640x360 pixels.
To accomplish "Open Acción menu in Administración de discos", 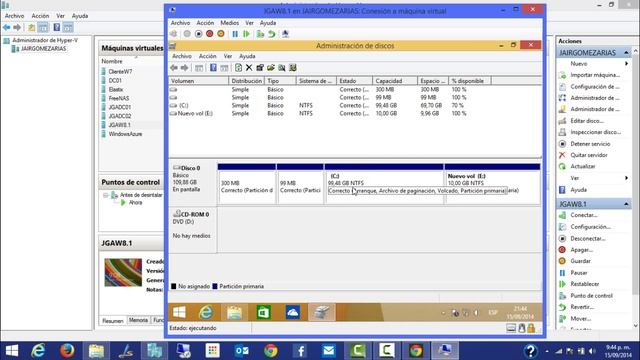I will (207, 56).
